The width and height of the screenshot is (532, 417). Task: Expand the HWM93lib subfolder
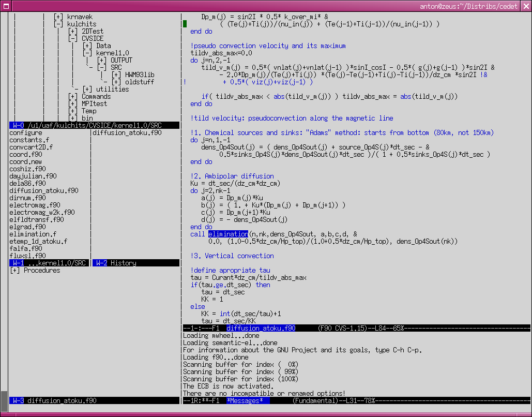(116, 75)
